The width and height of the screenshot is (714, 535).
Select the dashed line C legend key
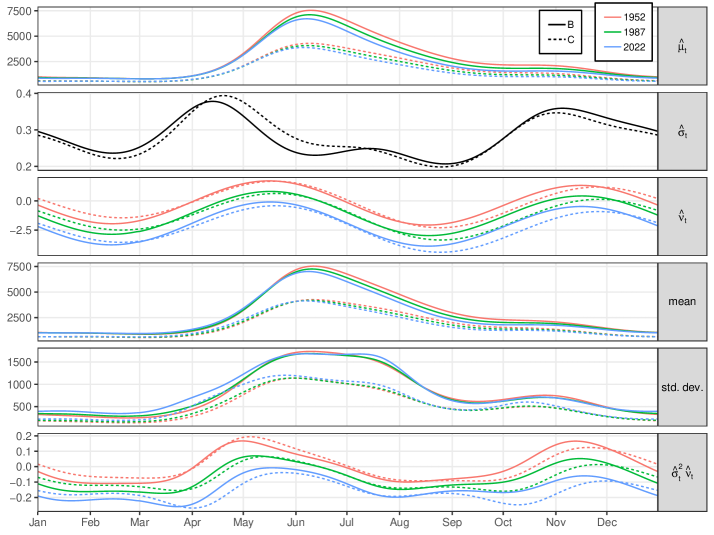(554, 39)
